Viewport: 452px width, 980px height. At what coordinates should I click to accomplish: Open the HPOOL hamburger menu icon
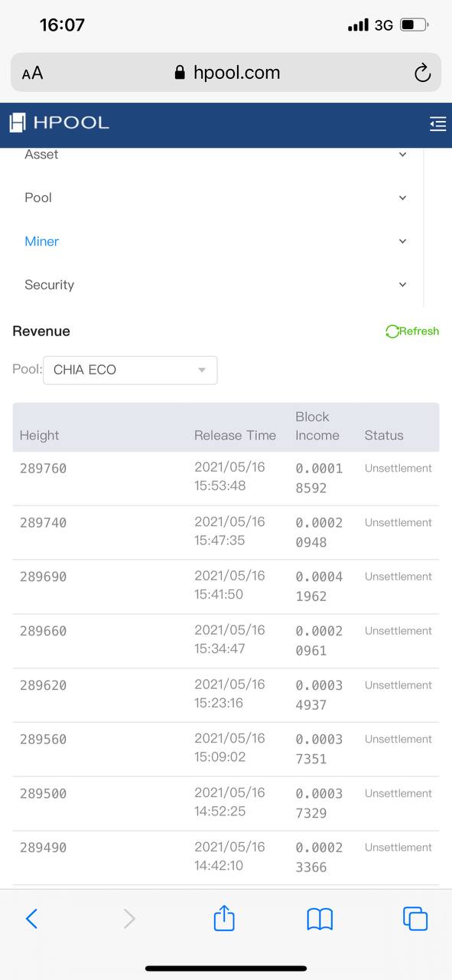coord(437,124)
